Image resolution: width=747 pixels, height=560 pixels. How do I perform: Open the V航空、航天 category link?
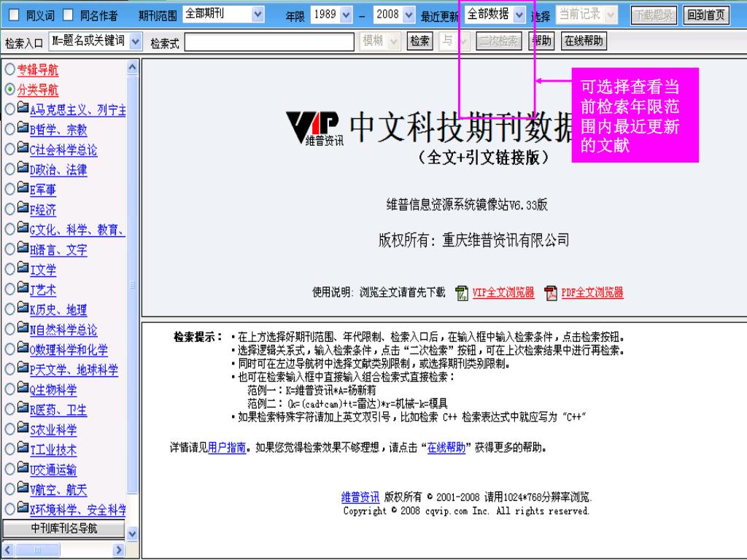point(58,490)
